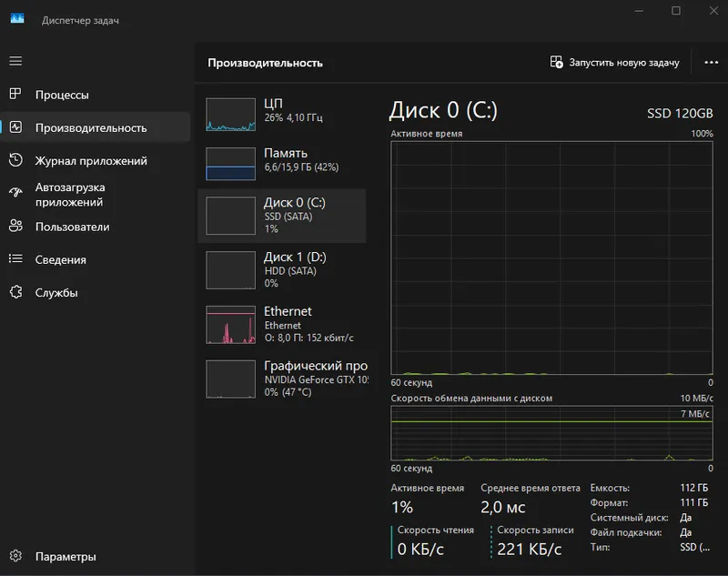The image size is (728, 576).
Task: Click the Диск 0 (C:) heading
Action: point(443,110)
